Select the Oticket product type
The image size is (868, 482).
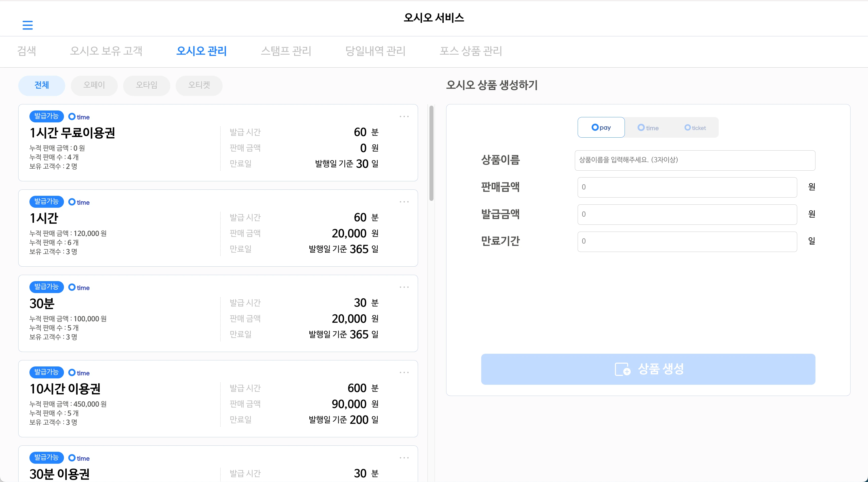coord(695,128)
